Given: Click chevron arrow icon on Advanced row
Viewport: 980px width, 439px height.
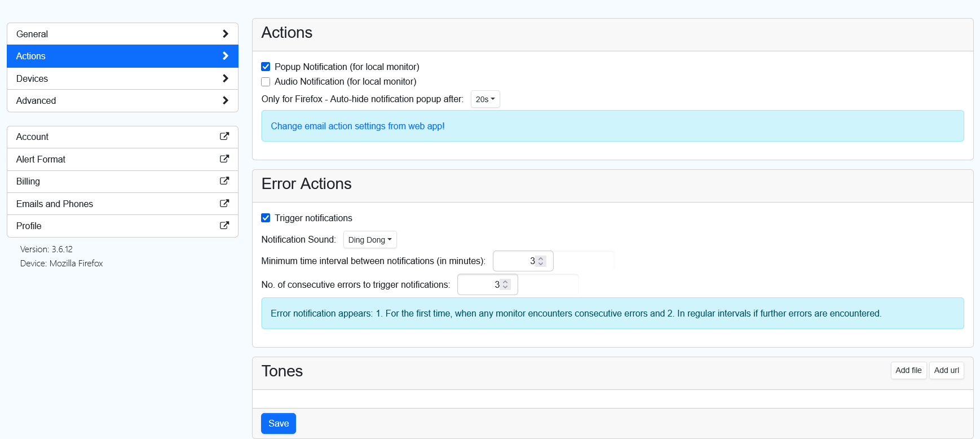Looking at the screenshot, I should coord(225,100).
